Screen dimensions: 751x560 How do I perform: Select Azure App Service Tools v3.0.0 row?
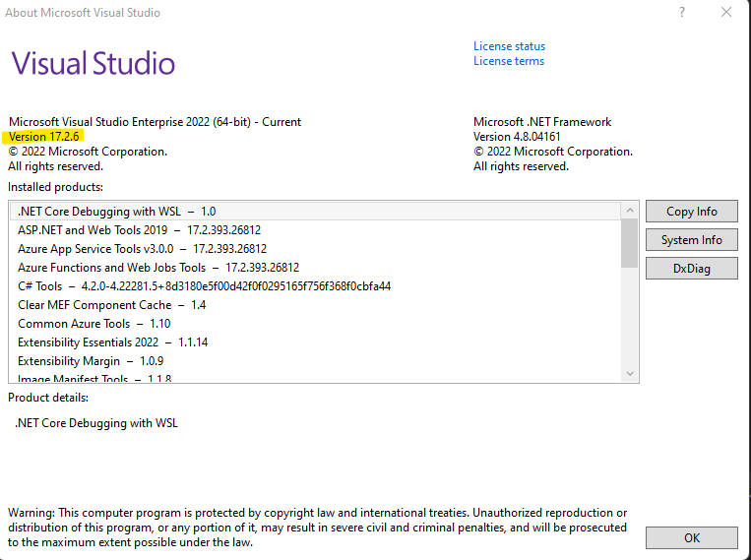[x=315, y=249]
